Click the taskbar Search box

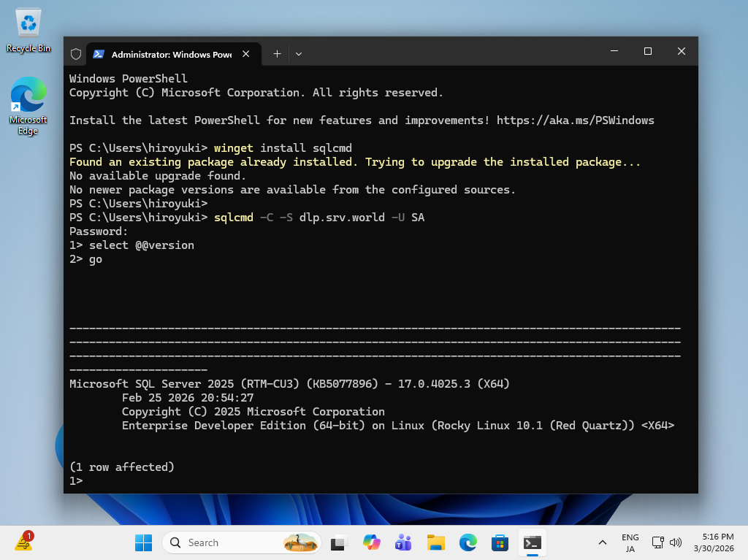point(241,542)
